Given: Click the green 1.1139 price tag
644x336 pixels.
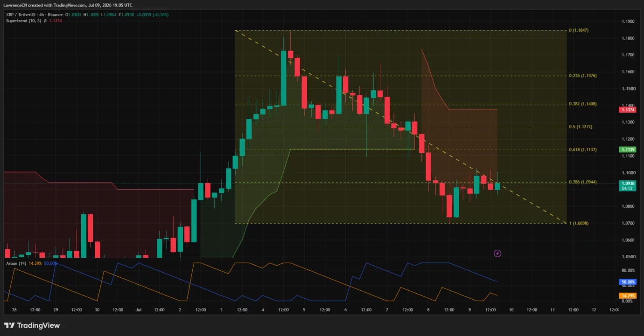Looking at the screenshot, I should coord(627,150).
